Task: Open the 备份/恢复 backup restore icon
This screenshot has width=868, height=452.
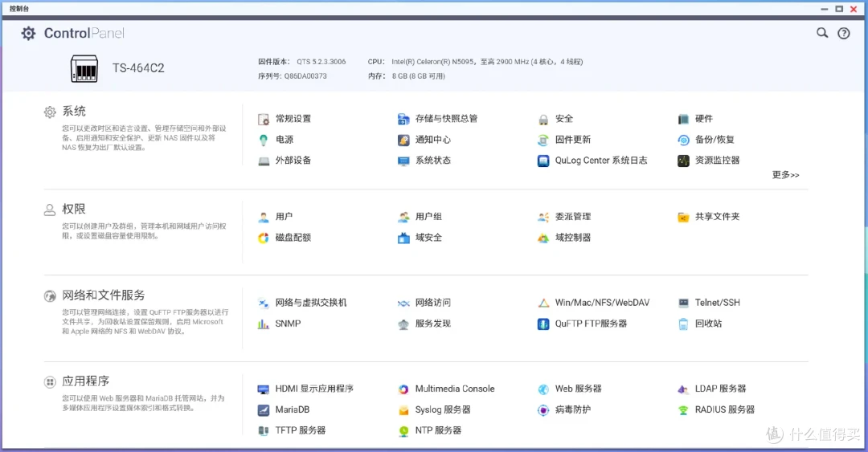Action: click(683, 140)
